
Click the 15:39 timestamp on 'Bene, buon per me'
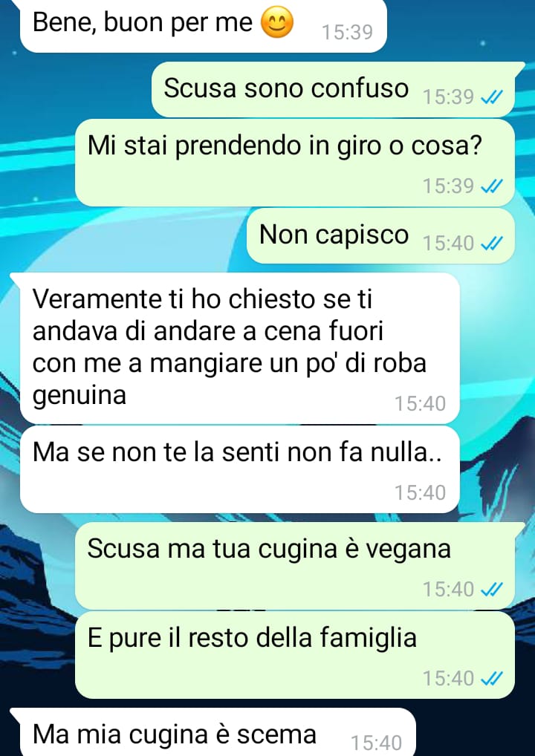(347, 32)
